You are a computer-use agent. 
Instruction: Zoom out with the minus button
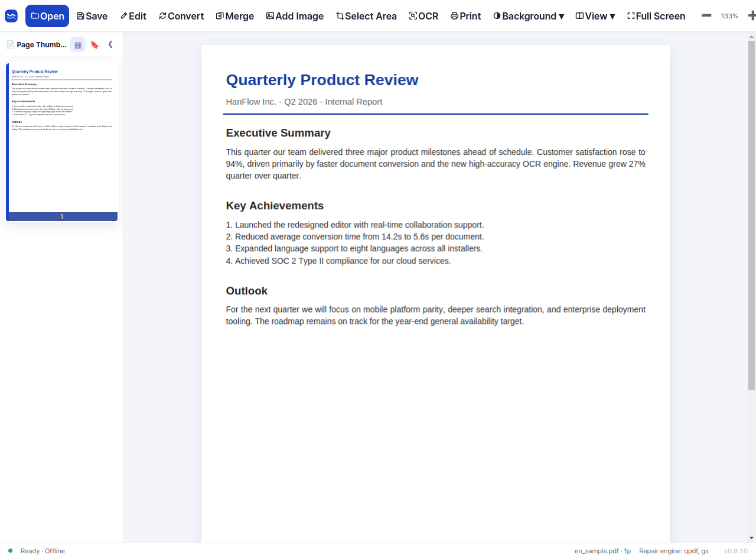click(706, 15)
